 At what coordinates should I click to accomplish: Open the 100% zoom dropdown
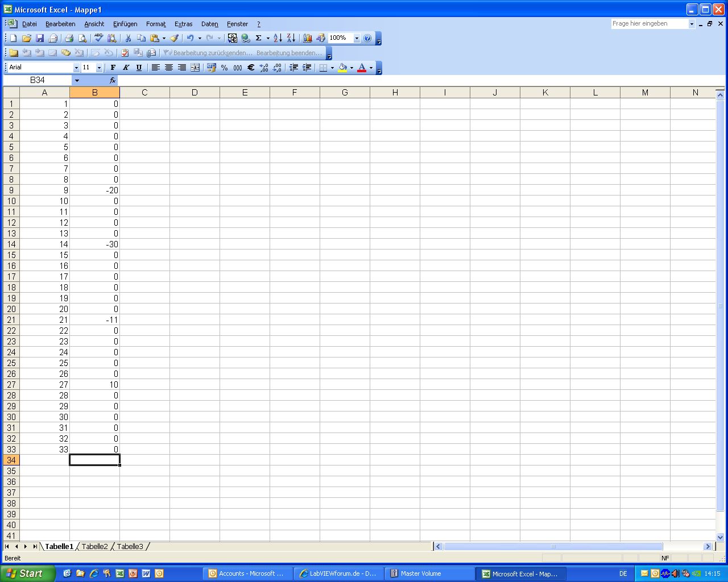pyautogui.click(x=357, y=38)
